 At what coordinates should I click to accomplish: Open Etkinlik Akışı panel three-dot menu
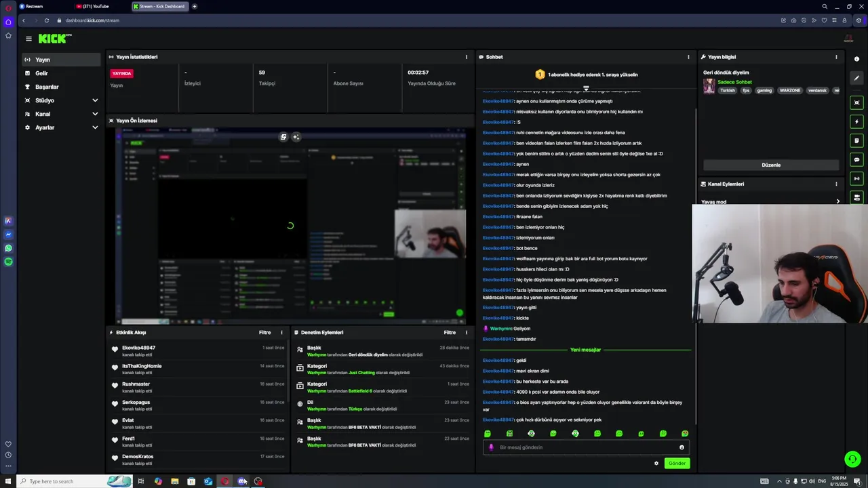point(281,333)
